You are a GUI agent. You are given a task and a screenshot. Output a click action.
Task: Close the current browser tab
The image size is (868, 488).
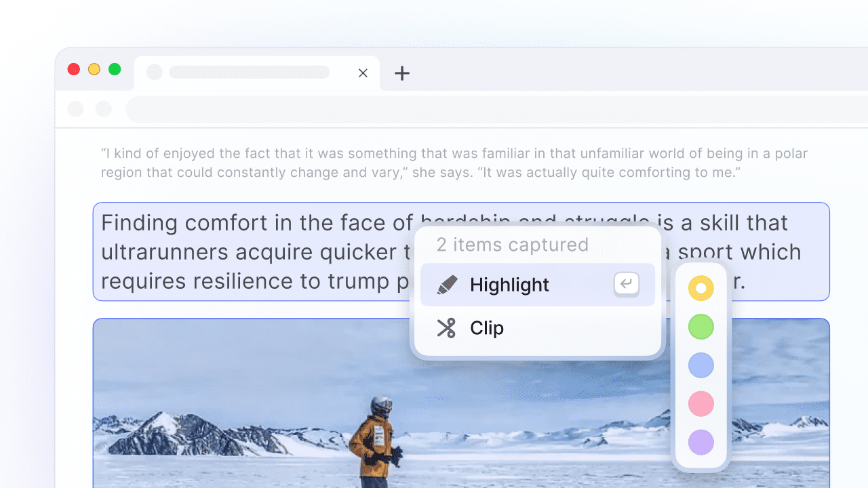click(x=363, y=73)
